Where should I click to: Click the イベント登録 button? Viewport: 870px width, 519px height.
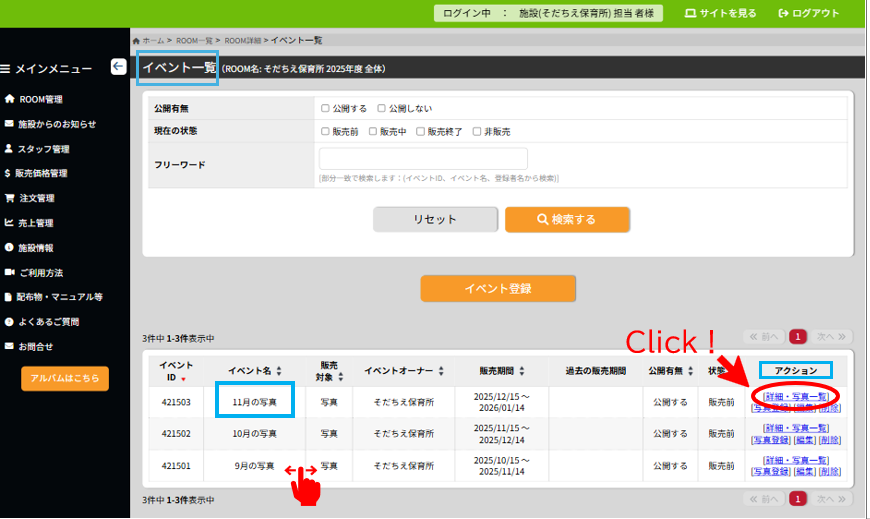click(x=498, y=288)
